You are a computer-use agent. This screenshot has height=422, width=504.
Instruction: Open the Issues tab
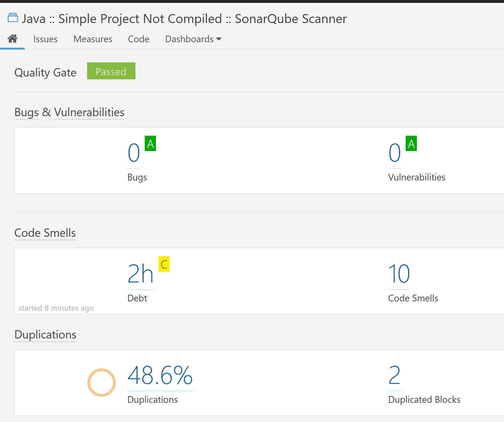(45, 39)
